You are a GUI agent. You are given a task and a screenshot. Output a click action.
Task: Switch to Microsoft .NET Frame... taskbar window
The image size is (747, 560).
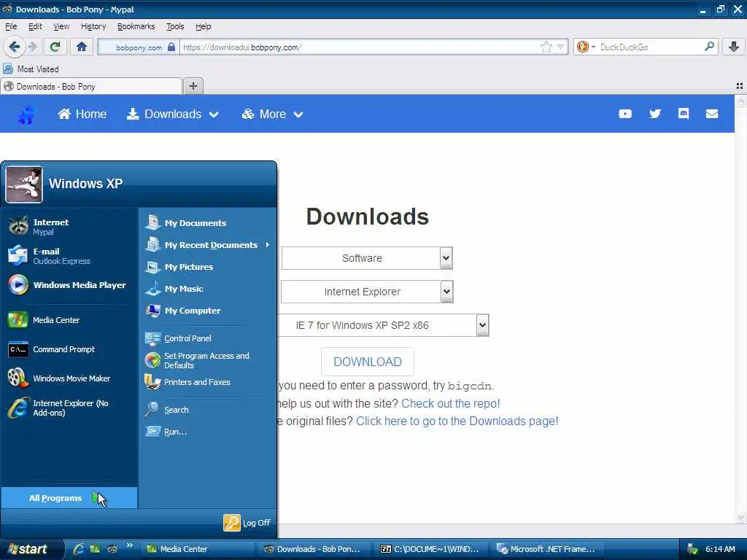[548, 549]
